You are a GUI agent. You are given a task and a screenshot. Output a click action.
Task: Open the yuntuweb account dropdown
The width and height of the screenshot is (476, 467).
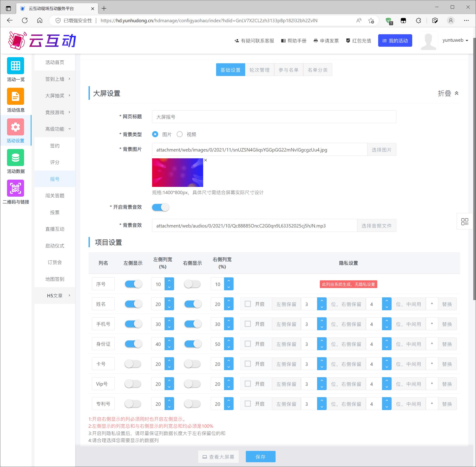(x=455, y=40)
